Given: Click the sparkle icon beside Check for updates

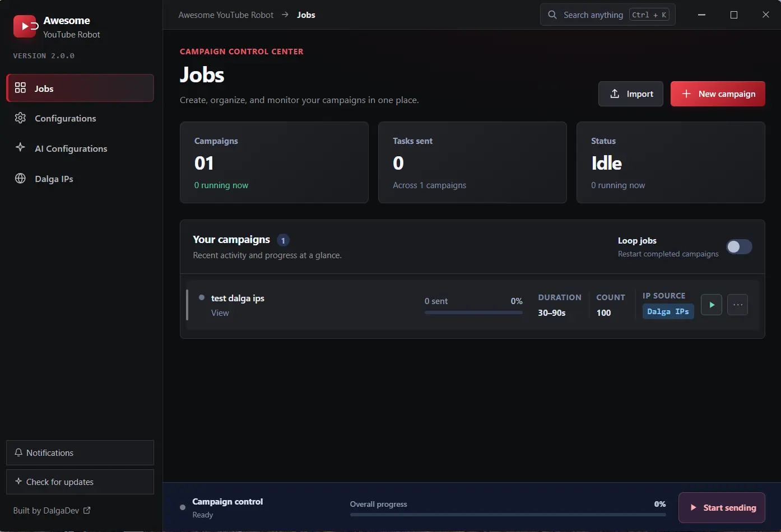Looking at the screenshot, I should coord(18,481).
